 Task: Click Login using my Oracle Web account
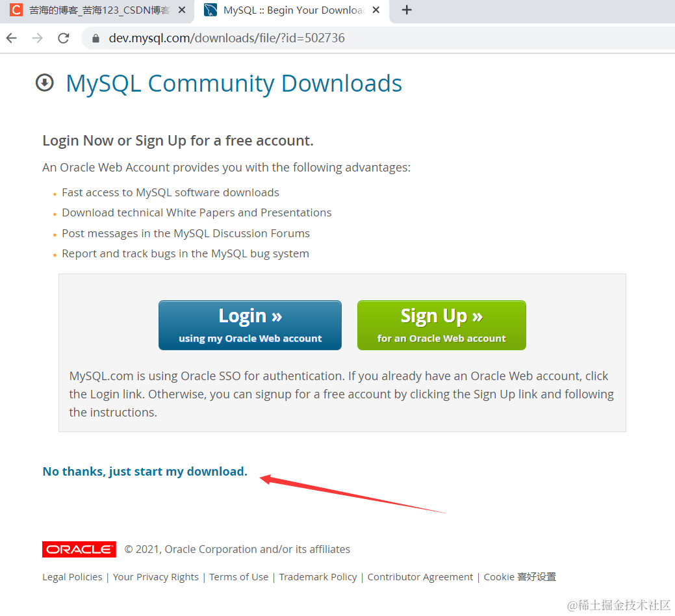pyautogui.click(x=250, y=325)
